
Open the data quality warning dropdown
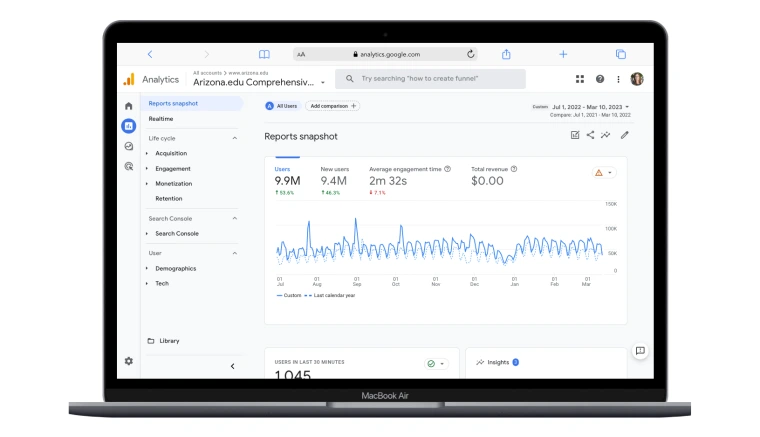(604, 172)
